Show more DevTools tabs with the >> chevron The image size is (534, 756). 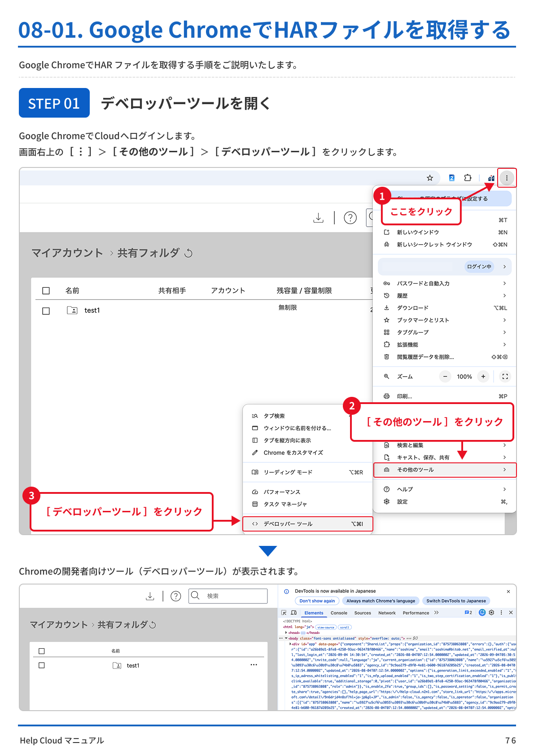(436, 612)
